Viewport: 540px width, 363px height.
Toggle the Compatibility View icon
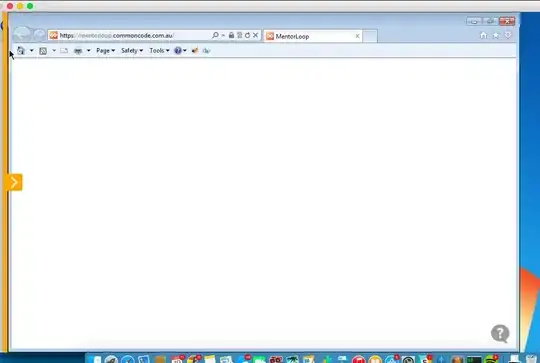pyautogui.click(x=239, y=35)
